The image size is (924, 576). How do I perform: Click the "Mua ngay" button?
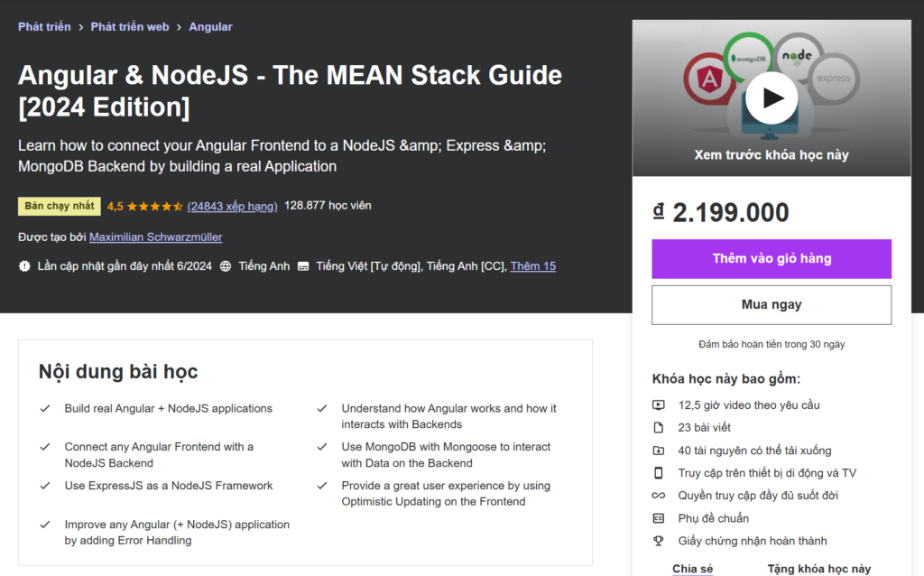[772, 304]
